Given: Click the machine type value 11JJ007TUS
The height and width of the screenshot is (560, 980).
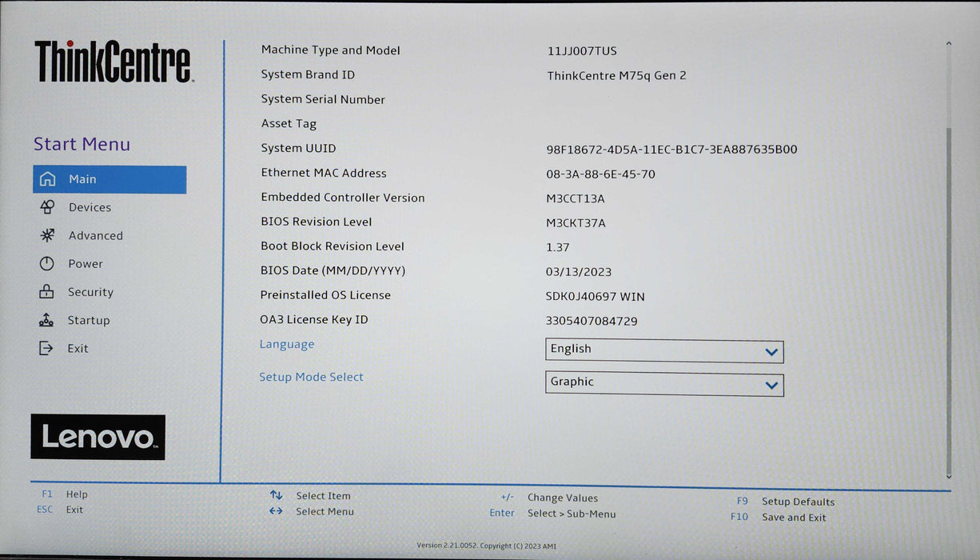Looking at the screenshot, I should pos(582,50).
